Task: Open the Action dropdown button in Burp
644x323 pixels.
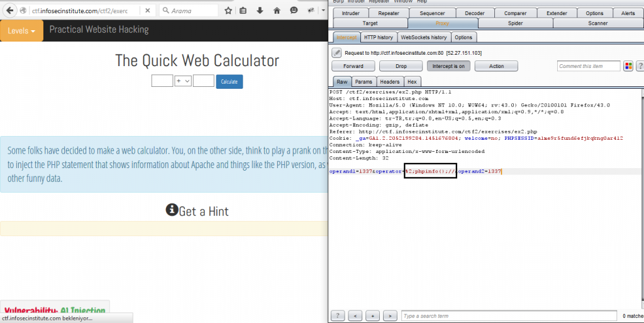Action: pos(496,66)
